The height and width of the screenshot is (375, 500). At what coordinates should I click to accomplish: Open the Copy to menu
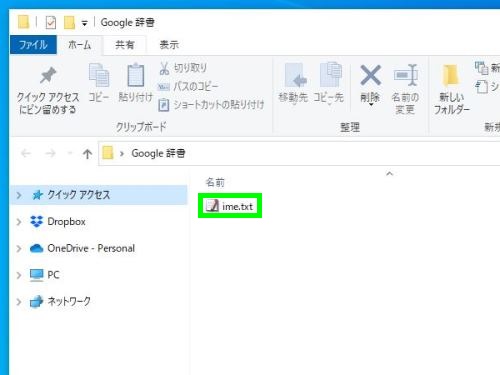pyautogui.click(x=329, y=84)
